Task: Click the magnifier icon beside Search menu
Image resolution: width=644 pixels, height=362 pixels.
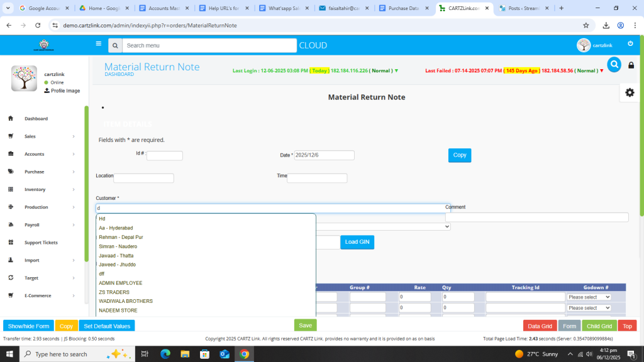Action: click(x=114, y=46)
